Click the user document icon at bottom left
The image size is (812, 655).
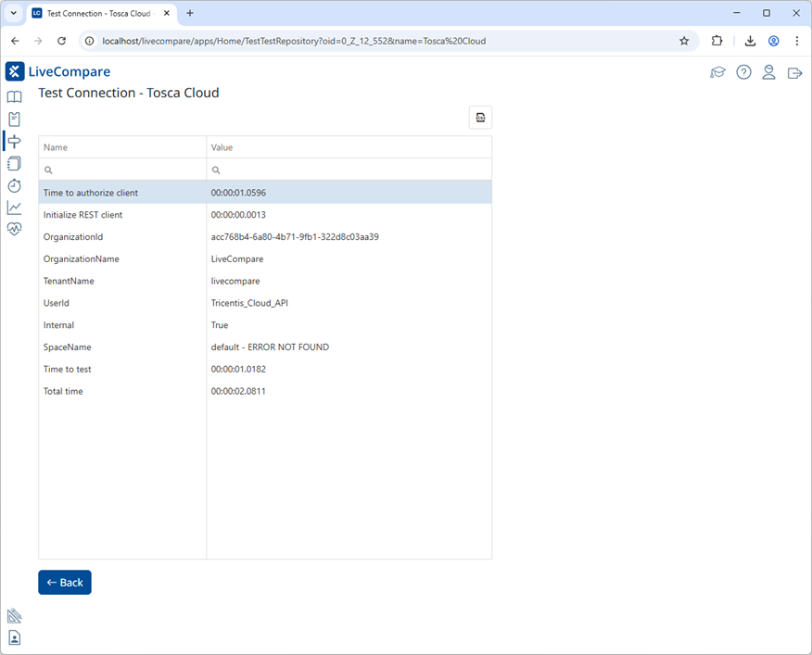(14, 637)
